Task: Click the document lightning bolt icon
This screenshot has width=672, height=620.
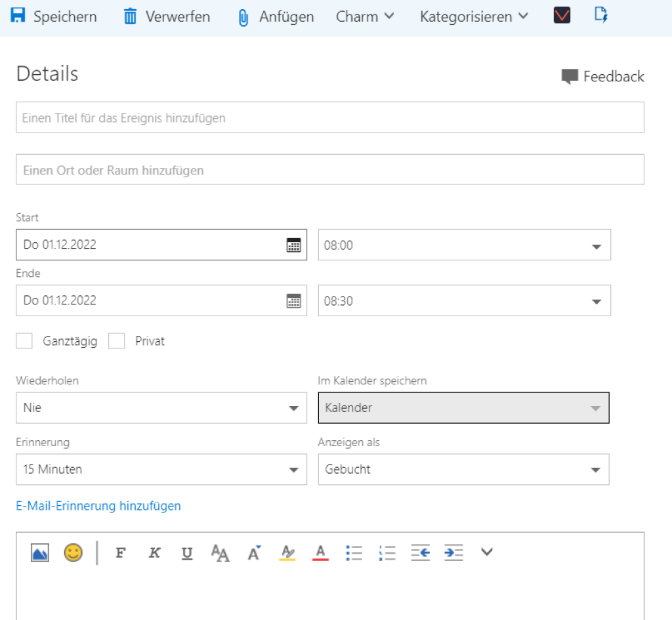Action: (601, 14)
